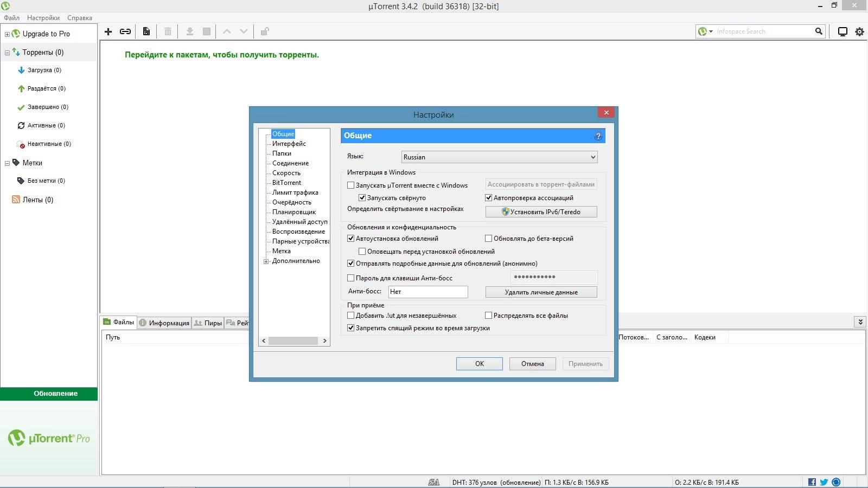Enable Распределять все файлы checkbox
Screen dimensions: 868x488
pyautogui.click(x=488, y=316)
